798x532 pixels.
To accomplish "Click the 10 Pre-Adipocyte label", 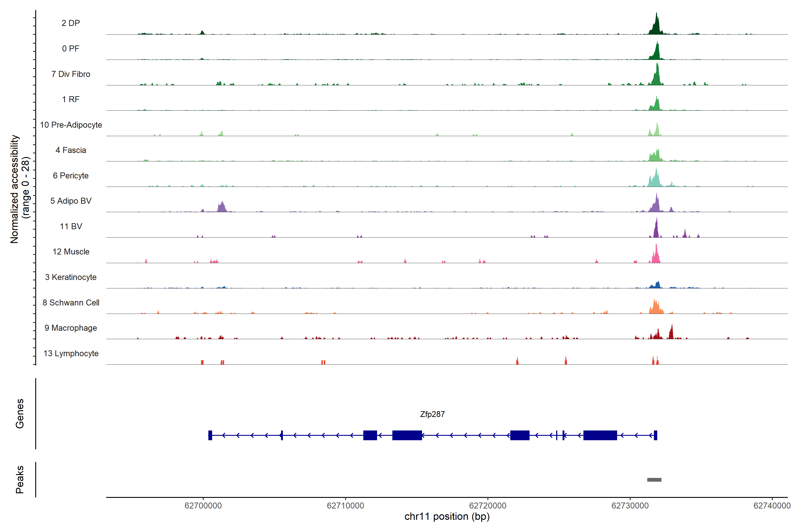I will 71,125.
